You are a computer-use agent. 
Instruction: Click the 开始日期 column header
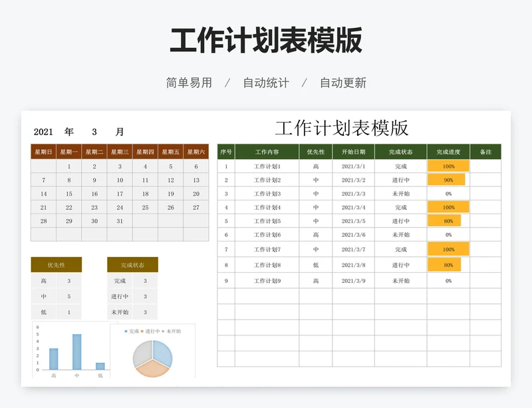(x=354, y=152)
